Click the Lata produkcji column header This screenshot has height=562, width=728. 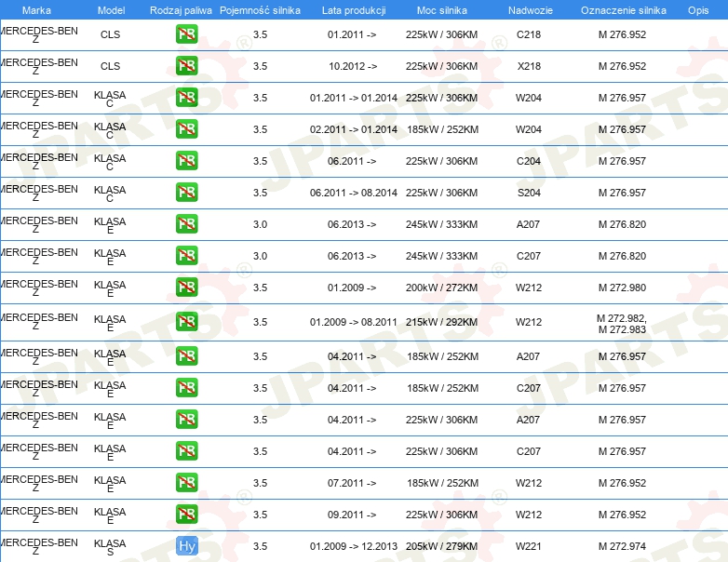[353, 9]
